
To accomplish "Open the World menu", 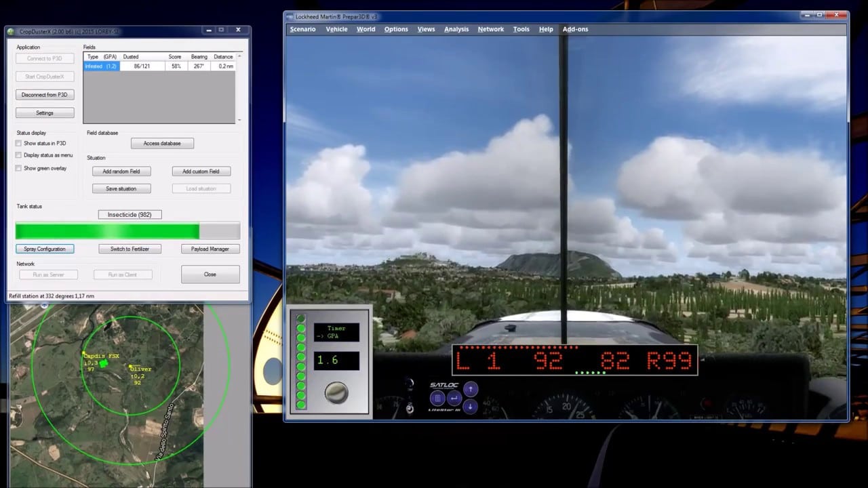I will tap(366, 29).
